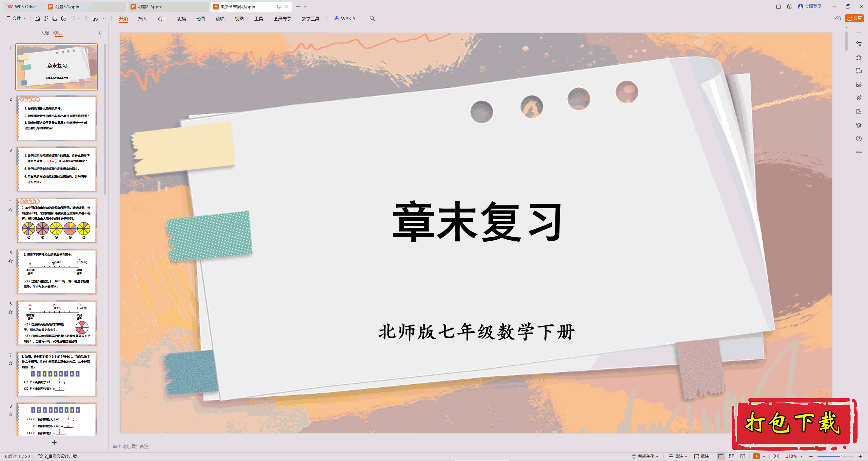868x461 pixels.
Task: Open the 设计 ribbon tab
Action: click(x=162, y=19)
